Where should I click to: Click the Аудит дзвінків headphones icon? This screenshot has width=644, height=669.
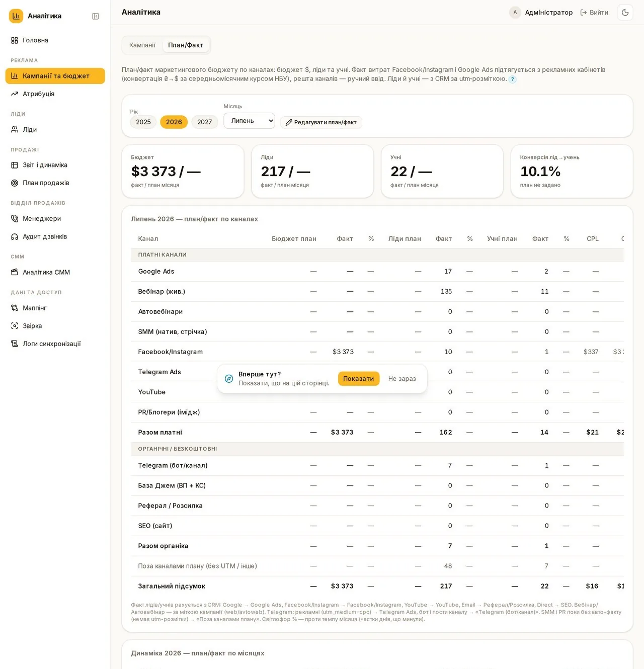click(x=15, y=237)
